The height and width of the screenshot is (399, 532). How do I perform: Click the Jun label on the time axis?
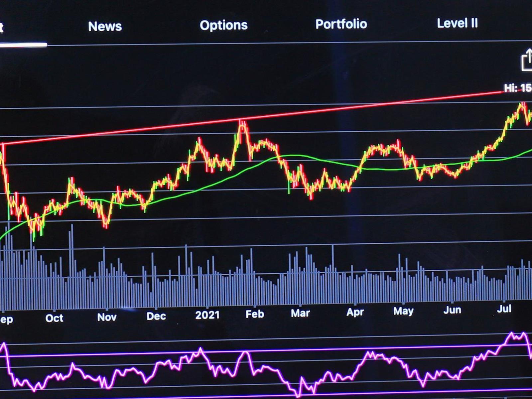tap(452, 310)
